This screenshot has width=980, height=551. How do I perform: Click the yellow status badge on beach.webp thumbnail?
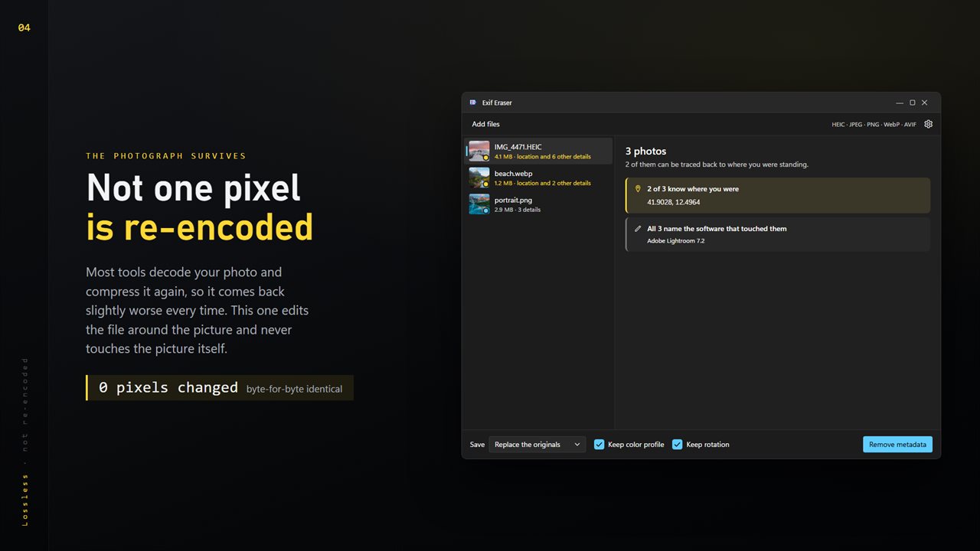pyautogui.click(x=485, y=184)
